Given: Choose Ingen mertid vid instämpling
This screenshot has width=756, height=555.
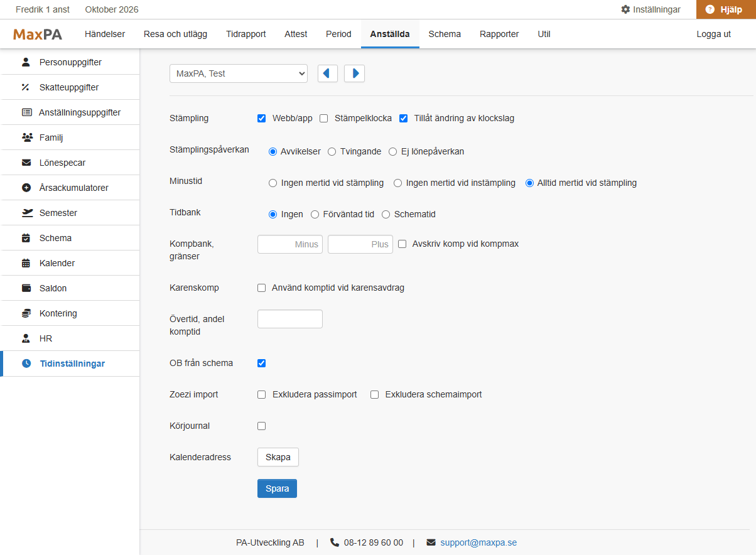Looking at the screenshot, I should pyautogui.click(x=398, y=183).
